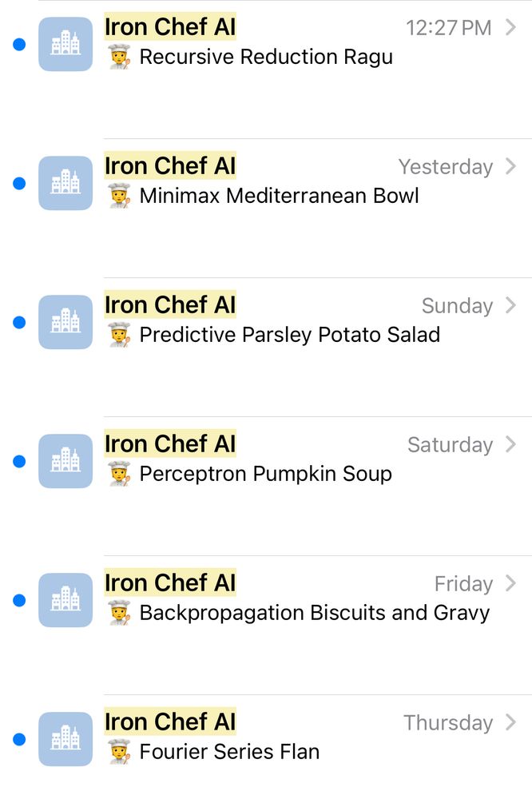Tap the avatar next to Backpropagation Biscuits and Gravy
The width and height of the screenshot is (532, 799).
tap(65, 600)
